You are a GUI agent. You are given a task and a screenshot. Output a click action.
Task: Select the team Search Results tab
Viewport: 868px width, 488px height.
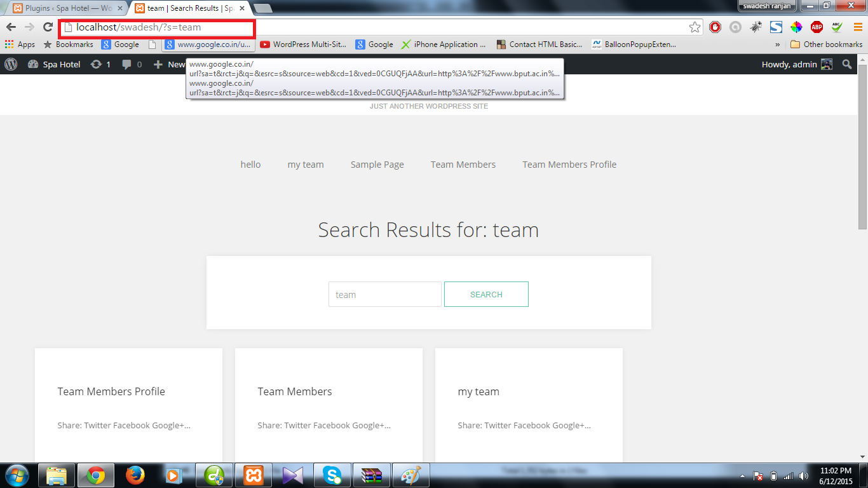(x=189, y=8)
